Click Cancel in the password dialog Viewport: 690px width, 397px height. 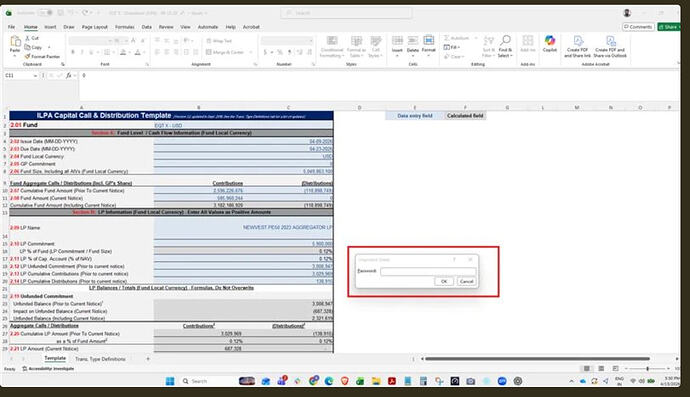[x=466, y=281]
